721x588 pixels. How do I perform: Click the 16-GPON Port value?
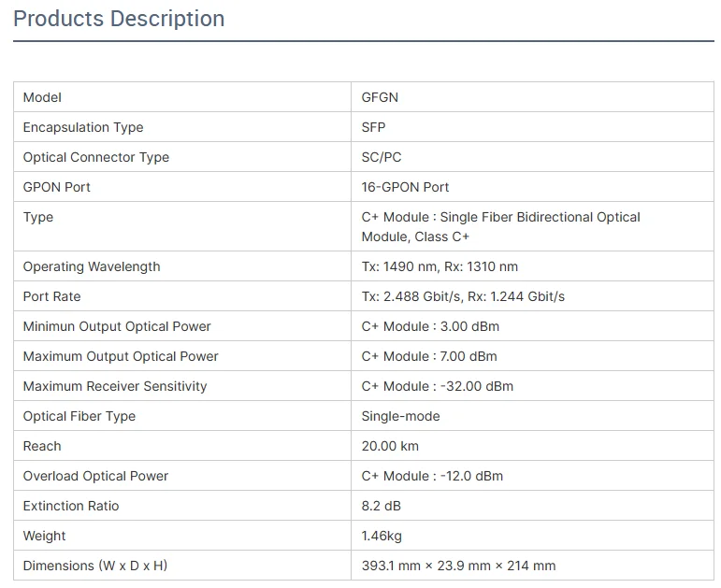click(x=405, y=187)
